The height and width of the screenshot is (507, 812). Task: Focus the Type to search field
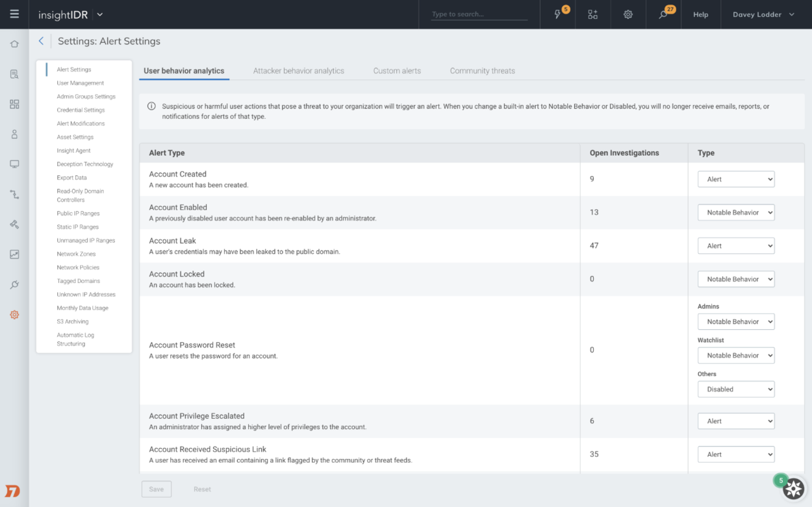(479, 14)
